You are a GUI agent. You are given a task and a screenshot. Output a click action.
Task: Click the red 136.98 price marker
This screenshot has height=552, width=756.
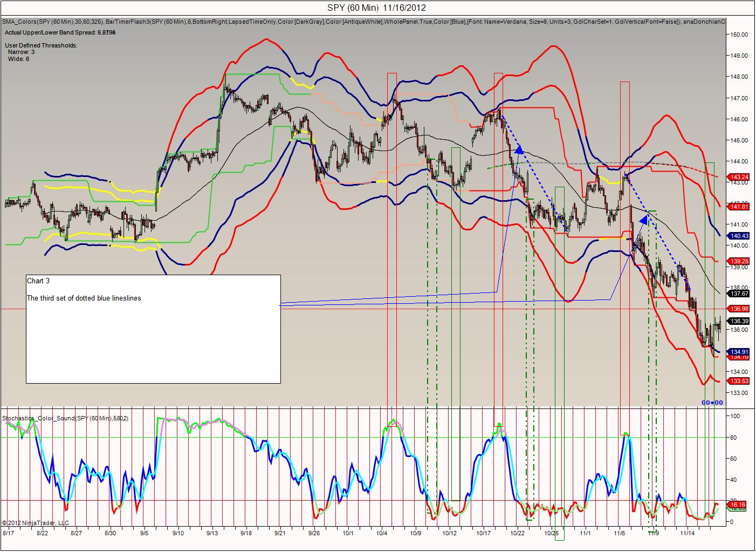click(x=739, y=309)
